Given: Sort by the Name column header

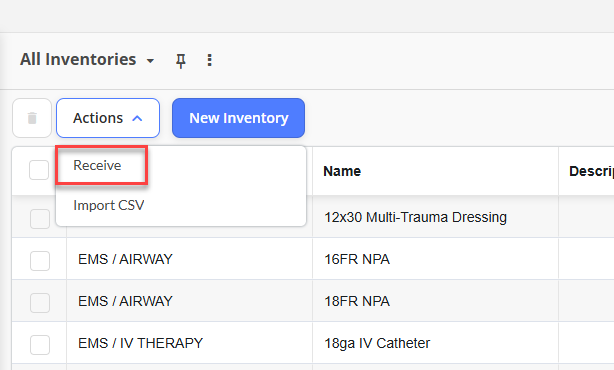Looking at the screenshot, I should point(342,171).
